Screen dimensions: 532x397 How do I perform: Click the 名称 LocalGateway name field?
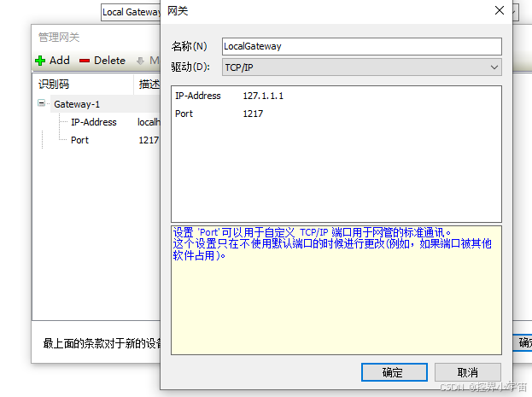360,46
